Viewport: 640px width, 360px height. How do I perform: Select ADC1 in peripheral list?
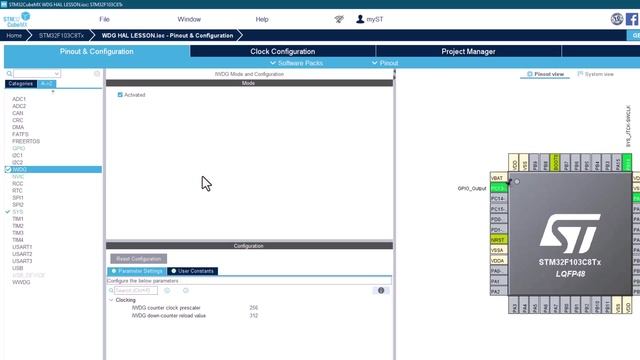(19, 99)
